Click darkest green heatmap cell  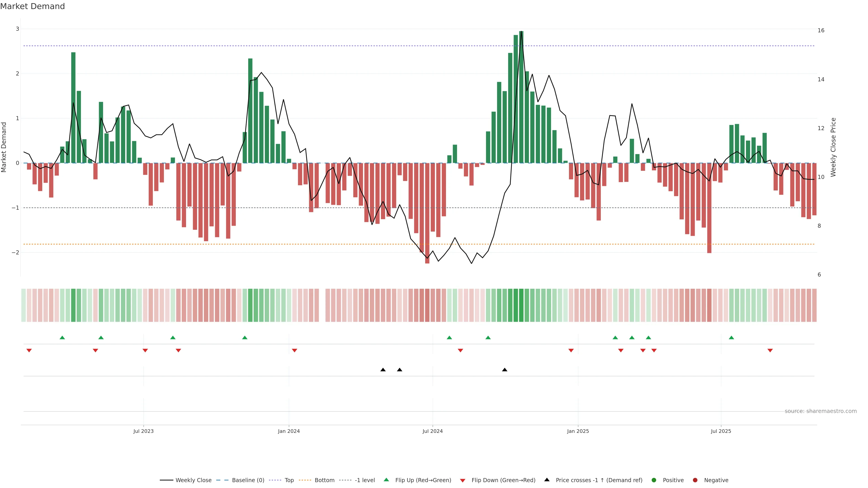click(521, 305)
